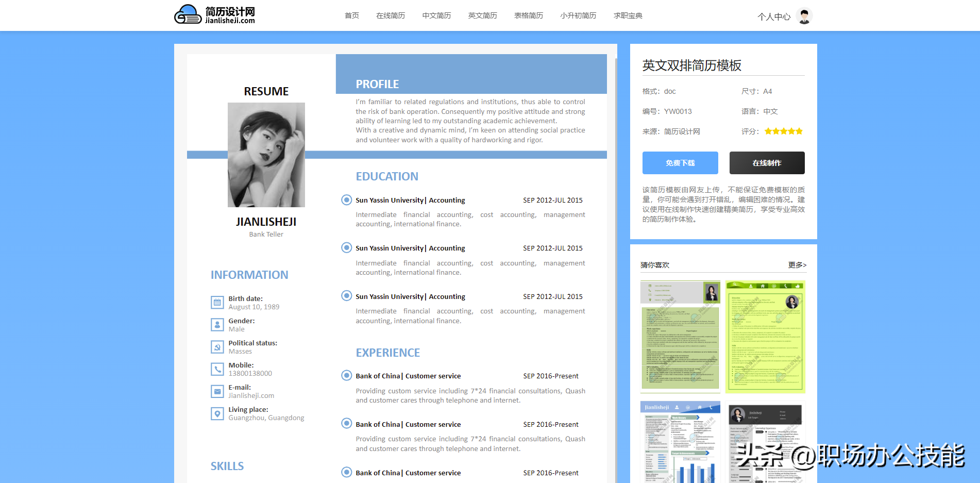This screenshot has height=483, width=980.
Task: Click the five-star rating
Action: [x=783, y=131]
